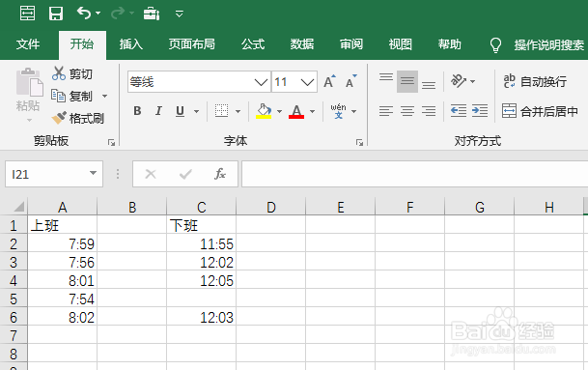Apply red font color A
Screen dimensions: 588x370
tap(296, 111)
